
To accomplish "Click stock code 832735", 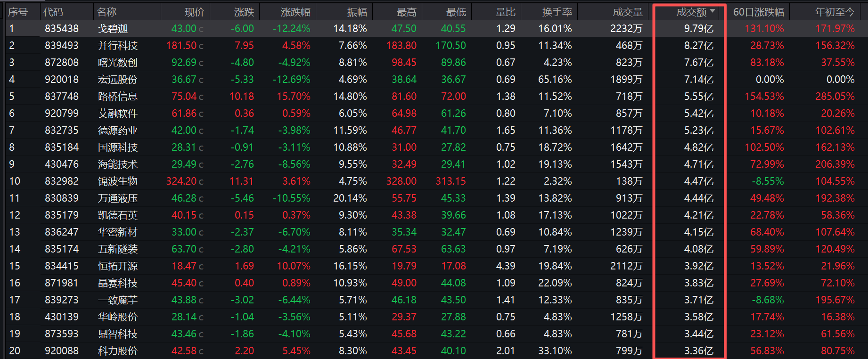I will [x=62, y=131].
